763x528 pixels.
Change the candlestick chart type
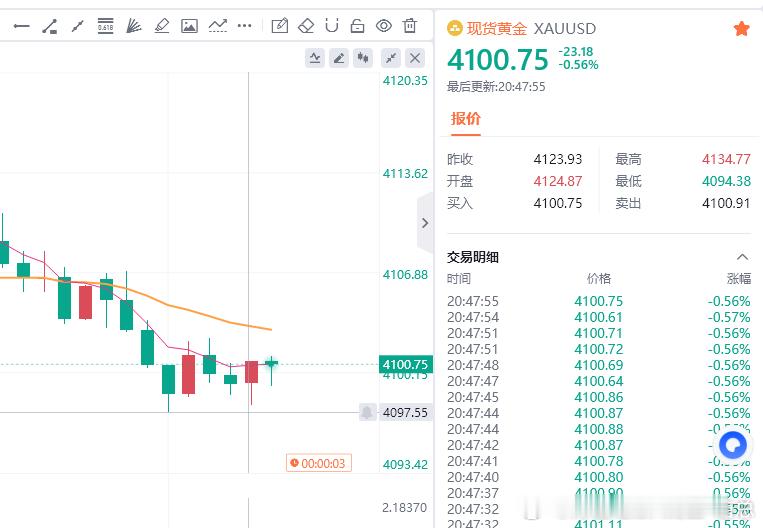pos(363,58)
